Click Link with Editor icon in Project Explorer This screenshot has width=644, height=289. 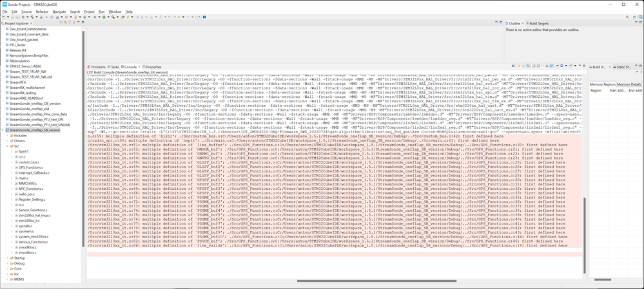tap(65, 23)
